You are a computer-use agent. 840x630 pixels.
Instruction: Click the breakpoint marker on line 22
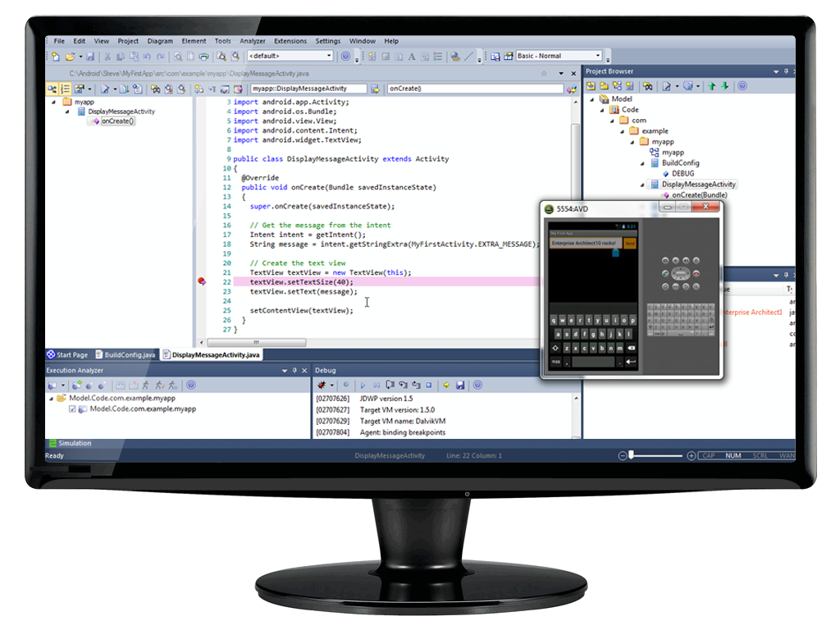click(x=201, y=281)
